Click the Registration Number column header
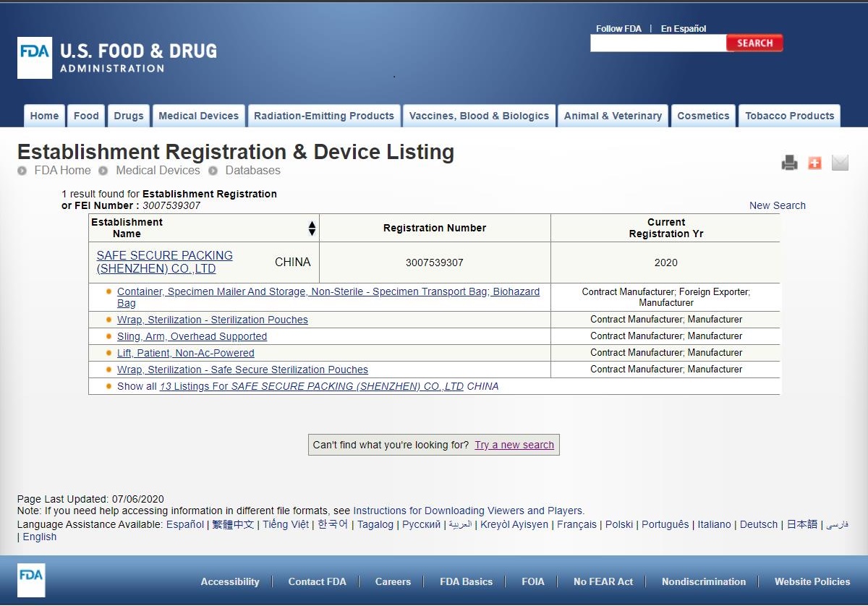 coord(435,228)
